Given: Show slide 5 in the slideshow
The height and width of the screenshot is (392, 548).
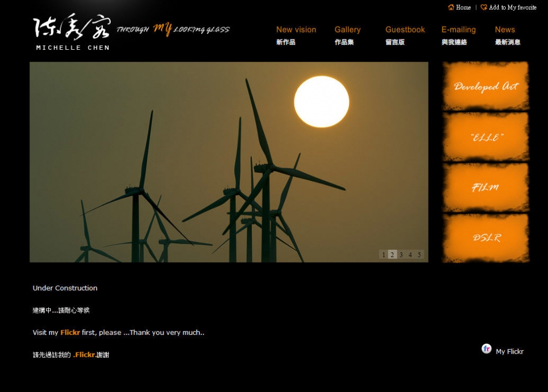Looking at the screenshot, I should [419, 255].
